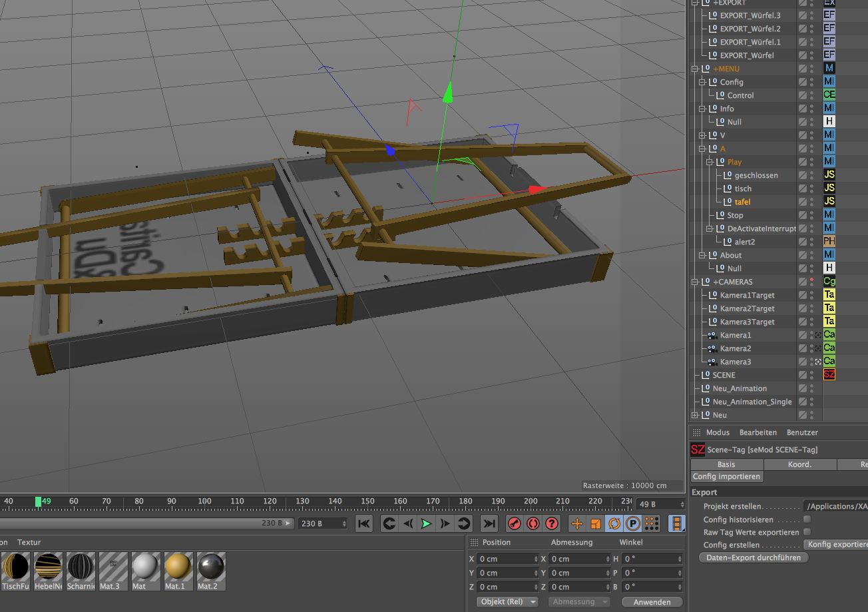
Task: Switch to the Koord. tab
Action: pyautogui.click(x=799, y=464)
